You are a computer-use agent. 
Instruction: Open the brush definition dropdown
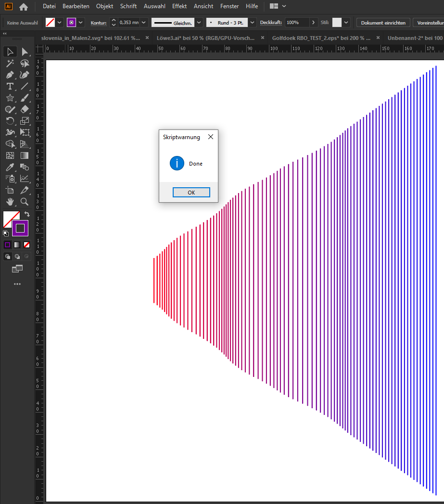(x=252, y=22)
